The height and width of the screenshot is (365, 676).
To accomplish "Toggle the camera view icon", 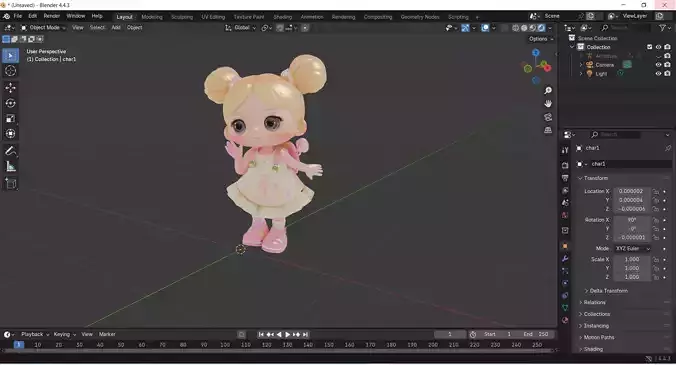I will click(548, 117).
